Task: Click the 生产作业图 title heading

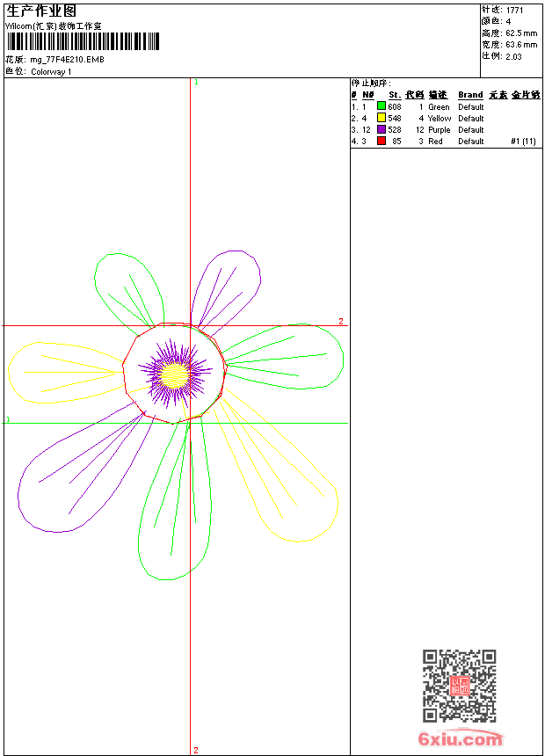Action: click(41, 11)
